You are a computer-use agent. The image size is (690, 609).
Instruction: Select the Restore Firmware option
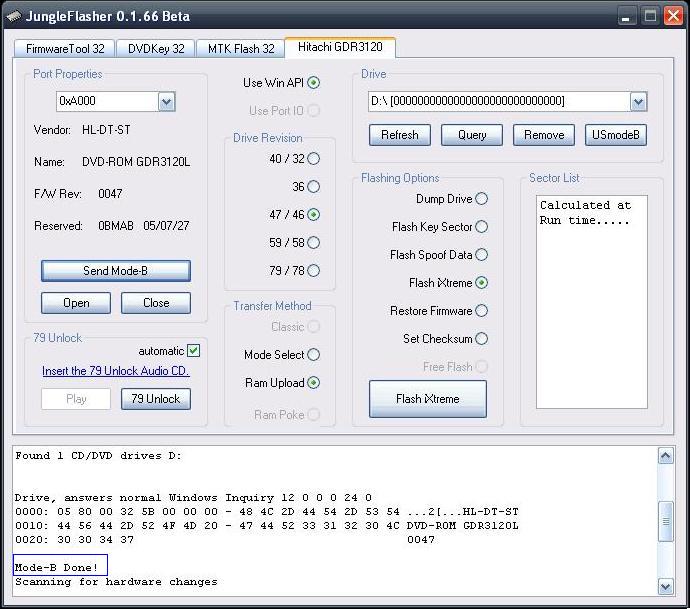pyautogui.click(x=481, y=311)
